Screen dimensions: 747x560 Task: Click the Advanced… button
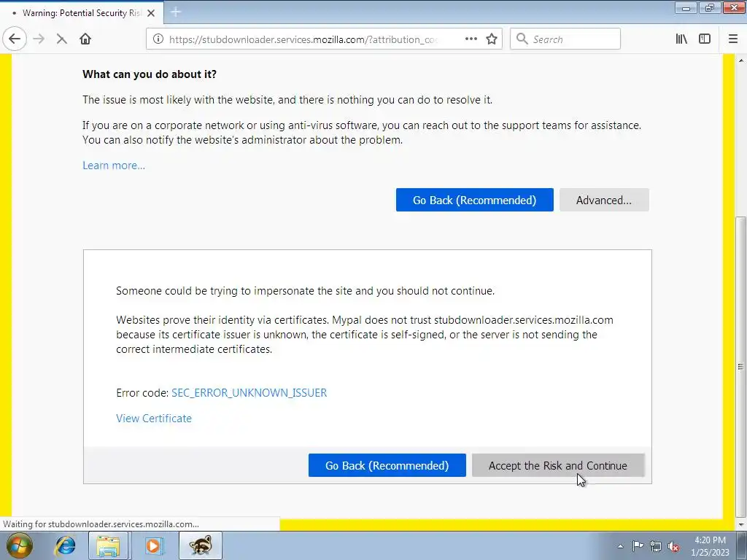604,200
